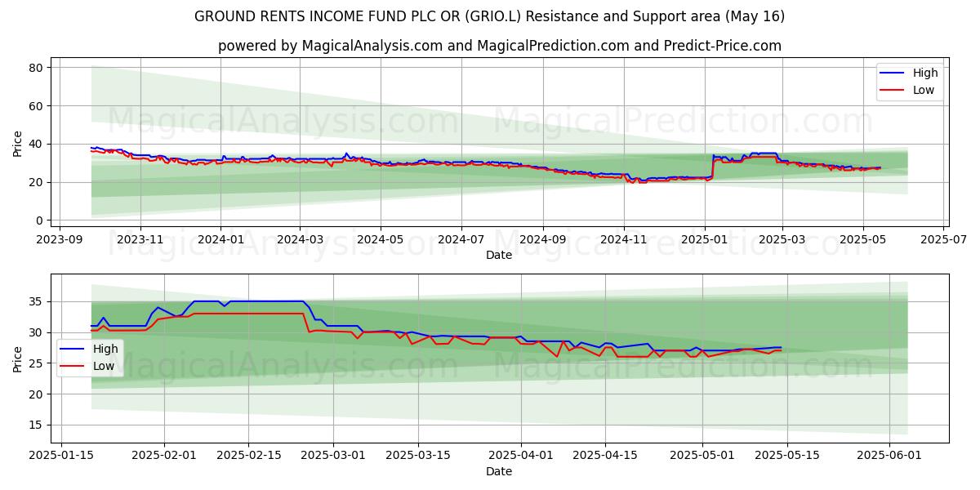The height and width of the screenshot is (490, 980).
Task: Click the '2024-01' tick label
Action: click(x=220, y=239)
